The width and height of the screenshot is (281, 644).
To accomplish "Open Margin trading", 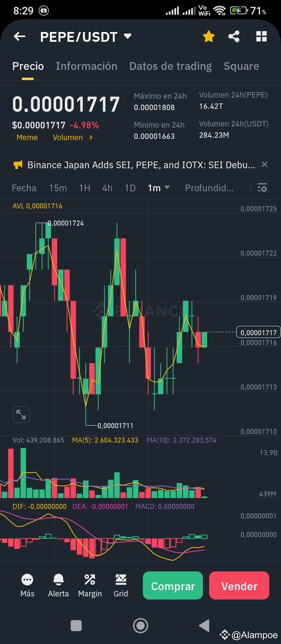I will click(90, 585).
